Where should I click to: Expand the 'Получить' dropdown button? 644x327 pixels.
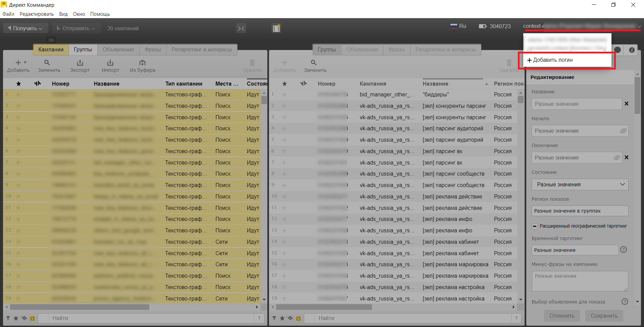(x=25, y=29)
